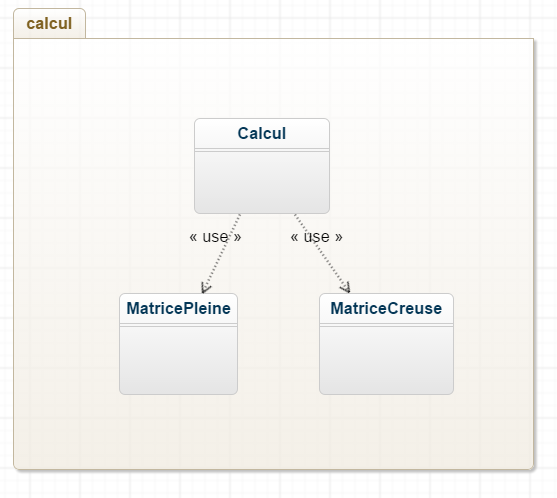Click the Calcul class name header
This screenshot has height=498, width=557.
[262, 134]
